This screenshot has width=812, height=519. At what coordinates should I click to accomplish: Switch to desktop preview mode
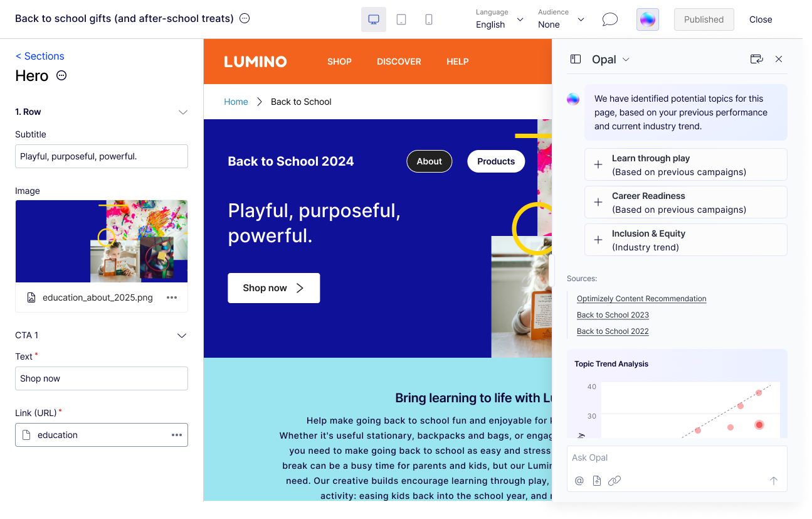point(374,19)
